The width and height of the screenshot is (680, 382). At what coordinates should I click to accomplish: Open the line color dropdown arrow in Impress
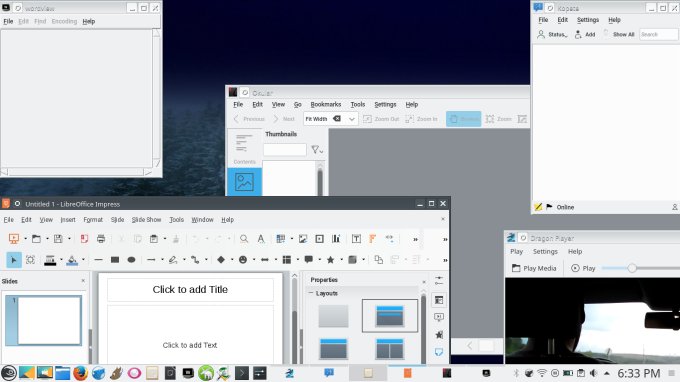point(61,260)
